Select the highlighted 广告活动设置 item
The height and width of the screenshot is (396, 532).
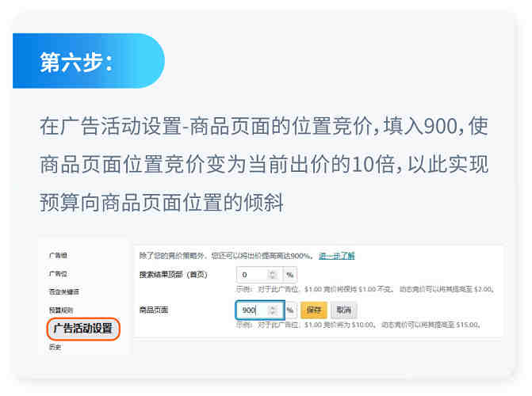(83, 329)
